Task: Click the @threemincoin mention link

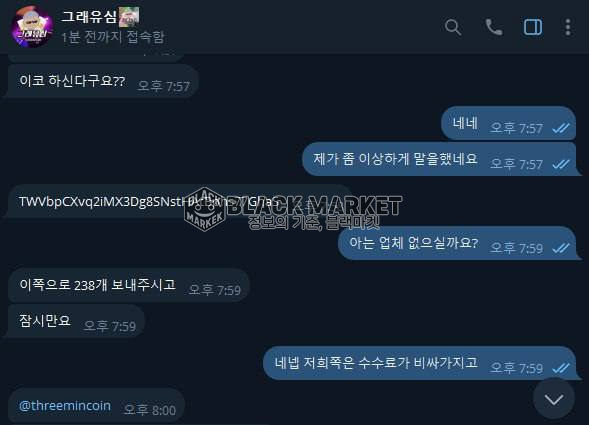Action: (65, 406)
